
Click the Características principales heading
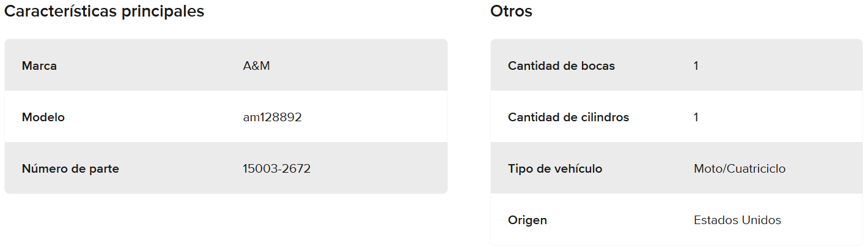point(105,12)
